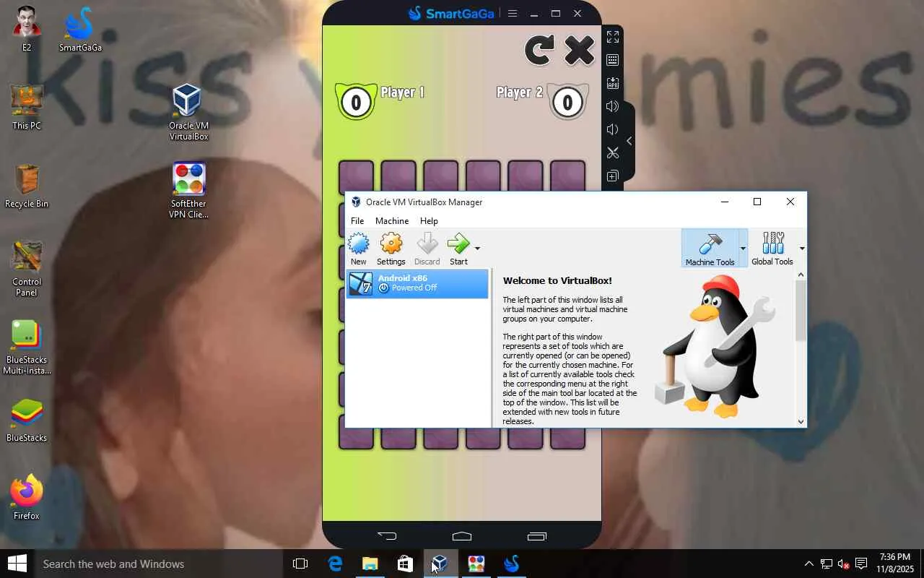
Task: Click the network icon in system tray
Action: tap(826, 564)
